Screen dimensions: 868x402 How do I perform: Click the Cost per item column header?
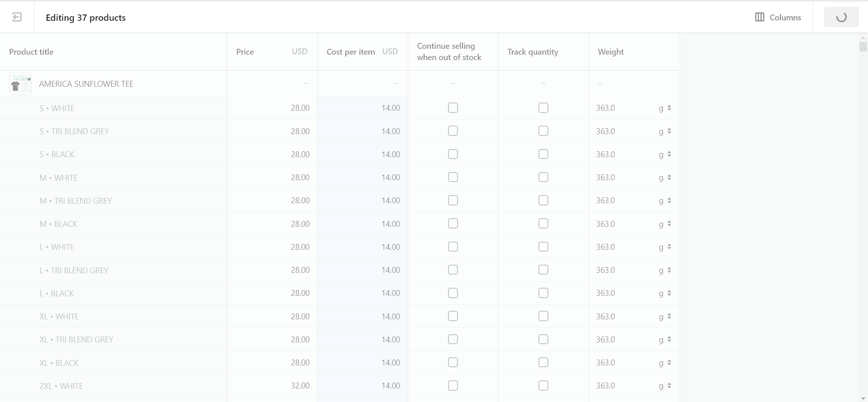tap(350, 52)
